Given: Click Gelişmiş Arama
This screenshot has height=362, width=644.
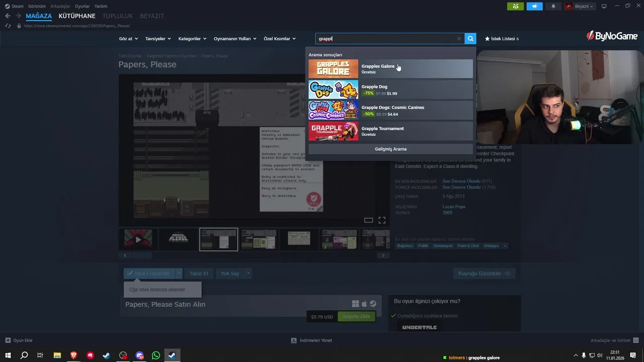Looking at the screenshot, I should tap(390, 149).
